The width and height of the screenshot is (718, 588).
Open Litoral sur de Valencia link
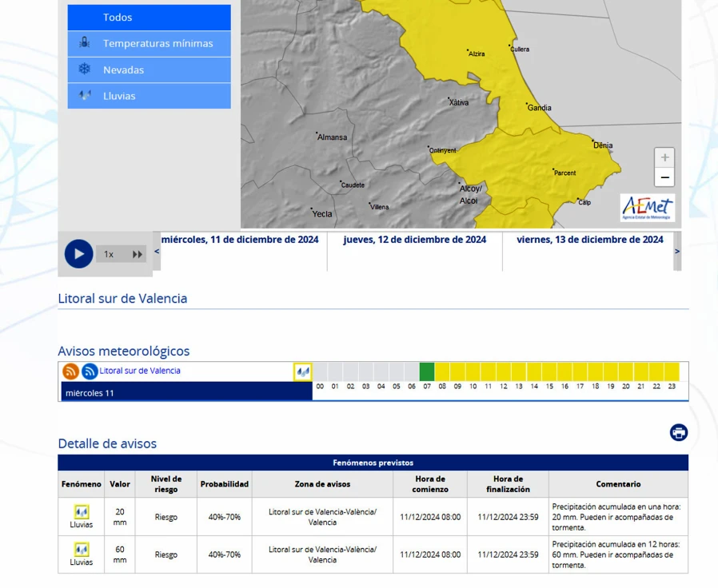pos(140,371)
